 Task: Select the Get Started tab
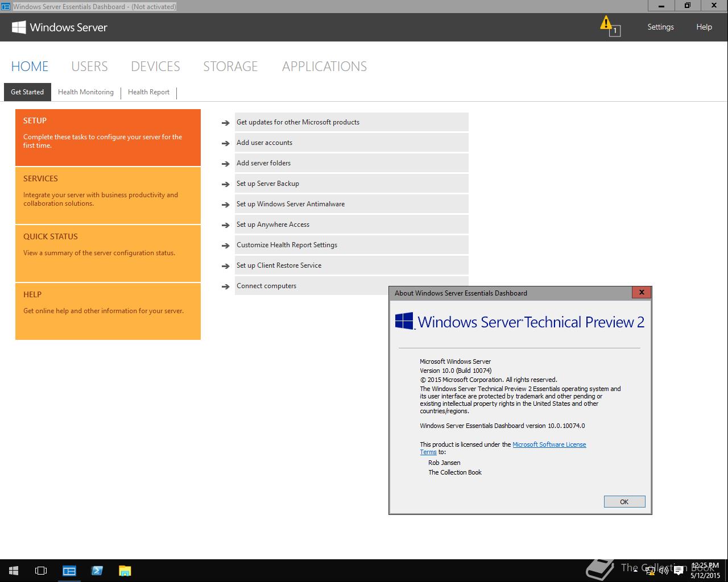(27, 92)
